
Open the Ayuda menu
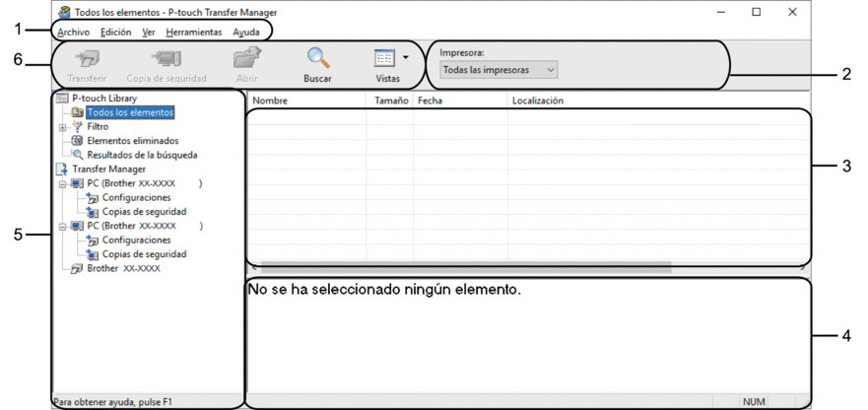pyautogui.click(x=245, y=33)
